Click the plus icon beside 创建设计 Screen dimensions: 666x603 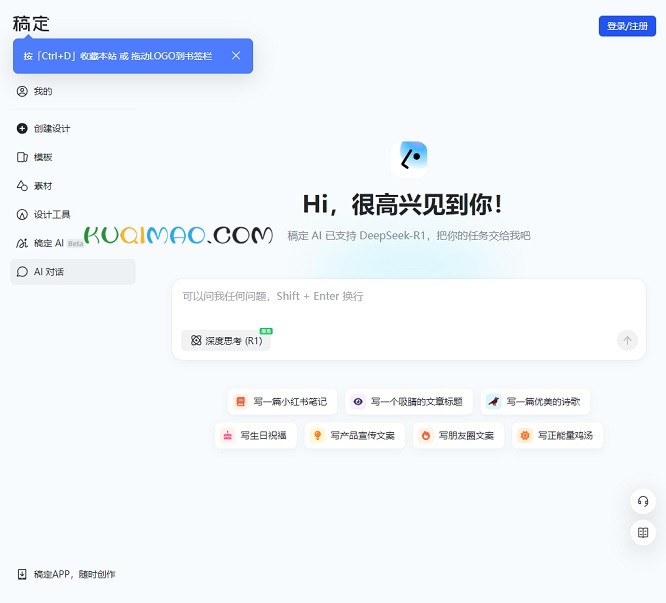[22, 128]
